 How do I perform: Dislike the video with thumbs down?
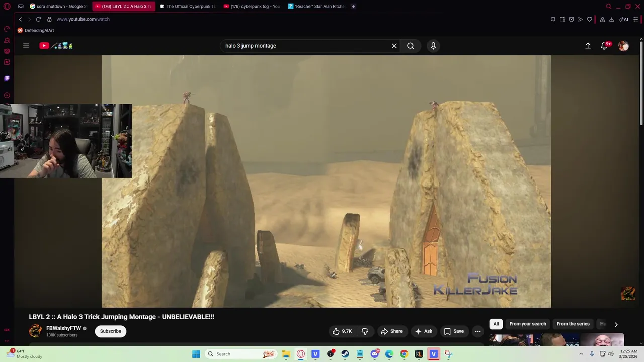pyautogui.click(x=365, y=331)
